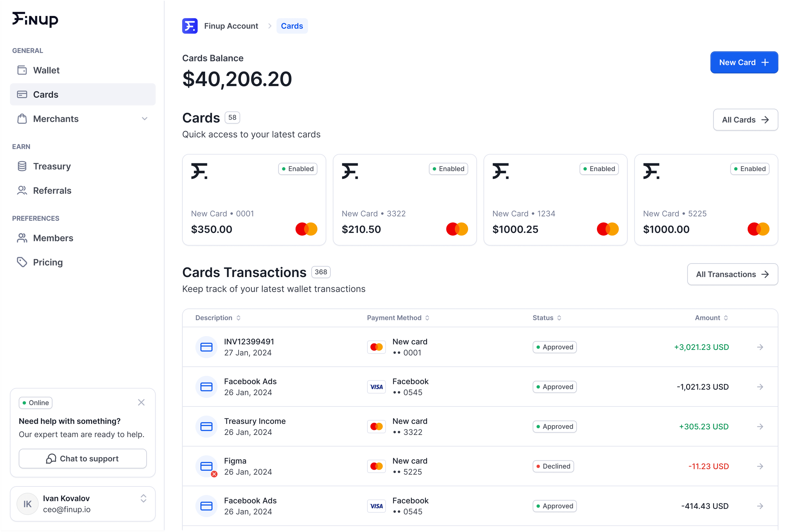
Task: Toggle the Enabled status on card 5225
Action: 749,169
